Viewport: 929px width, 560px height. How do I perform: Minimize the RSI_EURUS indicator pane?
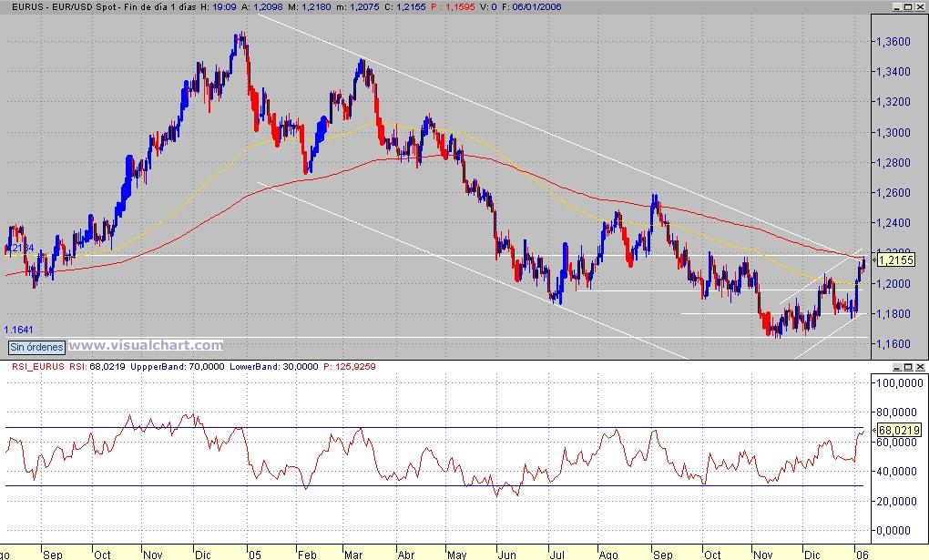click(898, 367)
